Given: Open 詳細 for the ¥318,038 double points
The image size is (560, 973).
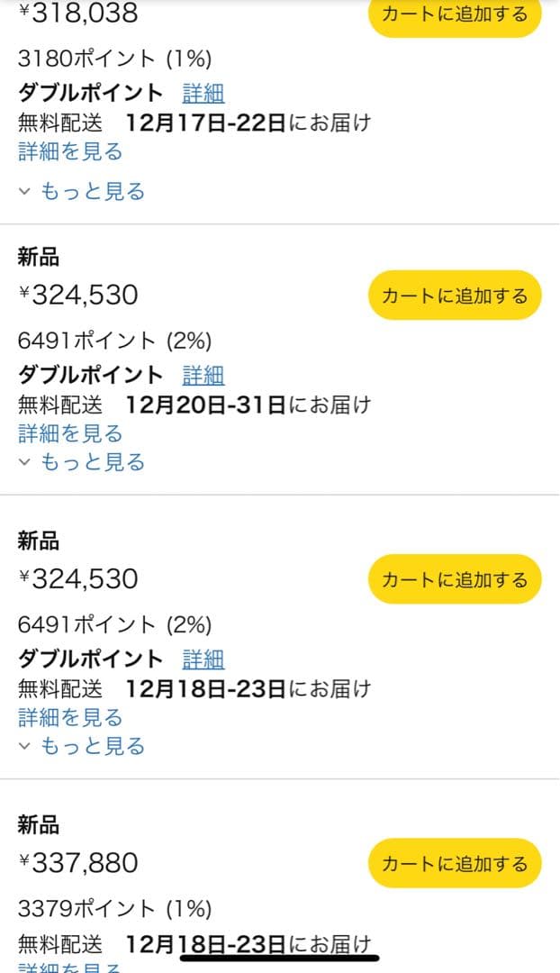Looking at the screenshot, I should coord(204,93).
